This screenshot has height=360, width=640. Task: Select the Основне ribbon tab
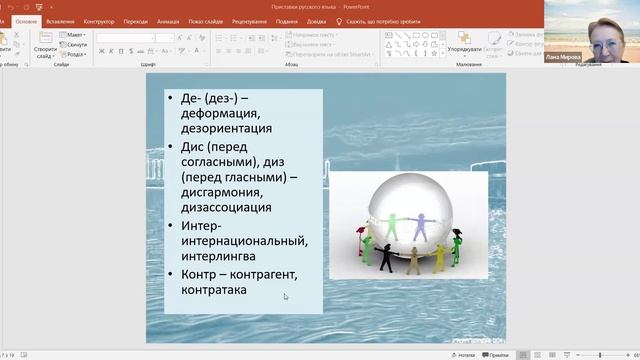[26, 22]
